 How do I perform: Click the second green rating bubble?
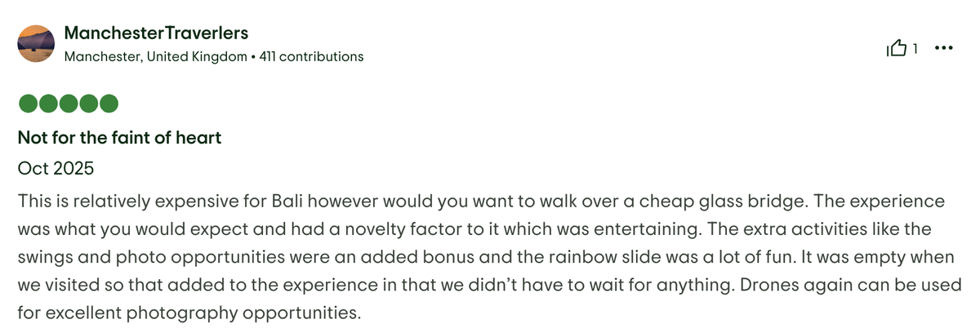tap(47, 104)
